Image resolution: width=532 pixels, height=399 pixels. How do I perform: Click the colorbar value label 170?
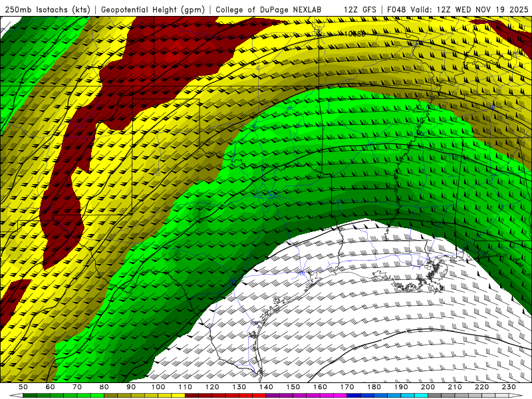347,387
